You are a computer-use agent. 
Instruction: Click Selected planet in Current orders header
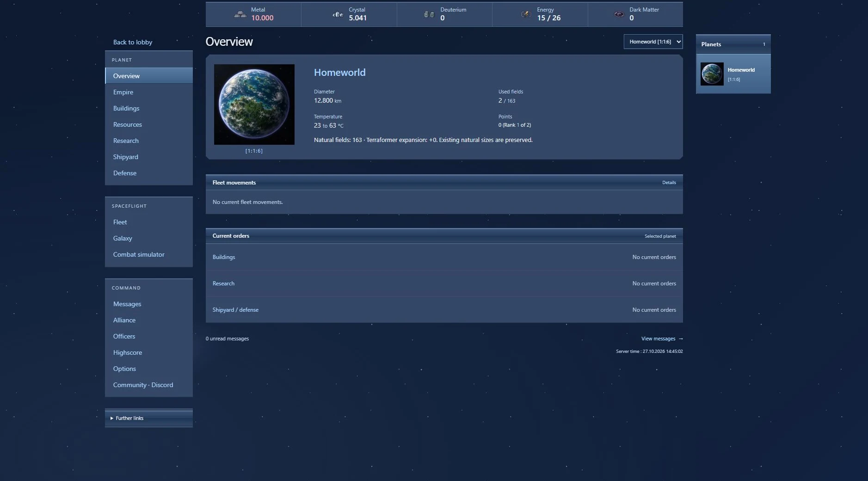tap(660, 236)
